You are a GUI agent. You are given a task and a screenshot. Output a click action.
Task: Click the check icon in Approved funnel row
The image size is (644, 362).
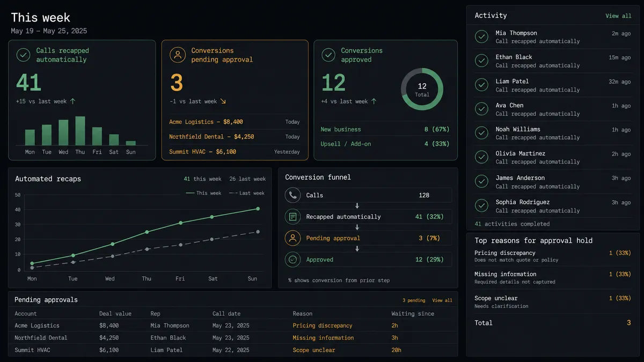tap(292, 260)
